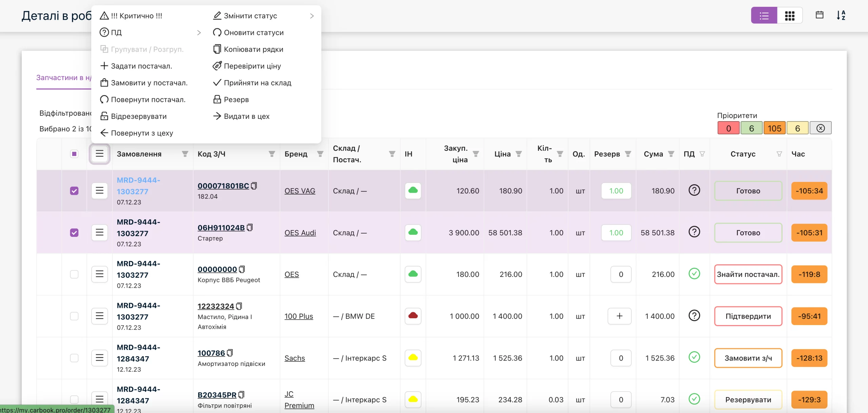The height and width of the screenshot is (413, 868).
Task: Clear priority filter with X icon
Action: click(x=821, y=128)
